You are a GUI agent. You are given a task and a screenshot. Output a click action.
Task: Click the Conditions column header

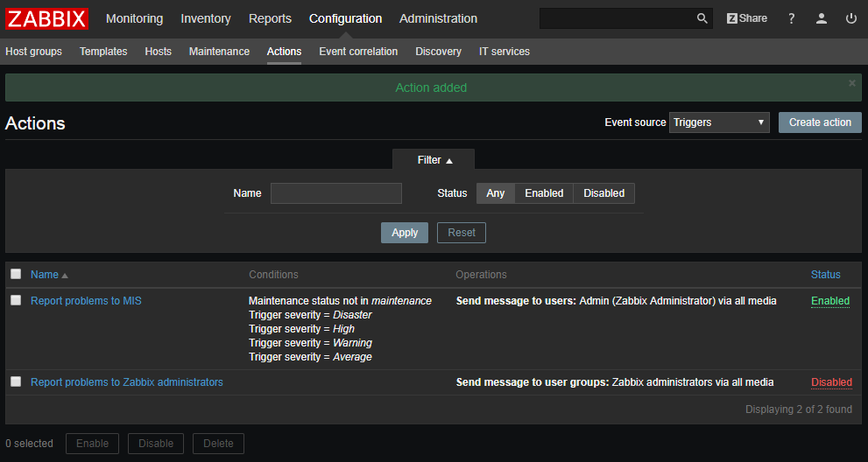point(273,275)
